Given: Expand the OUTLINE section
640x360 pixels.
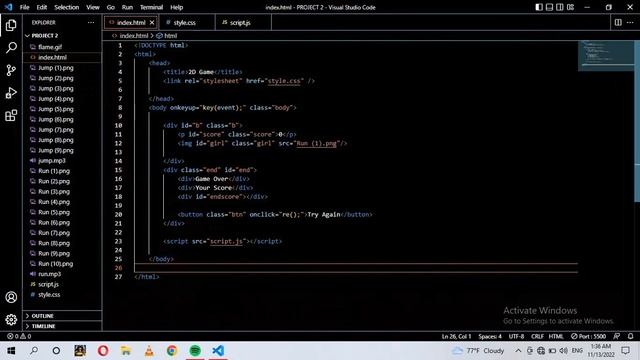Looking at the screenshot, I should pyautogui.click(x=62, y=316).
